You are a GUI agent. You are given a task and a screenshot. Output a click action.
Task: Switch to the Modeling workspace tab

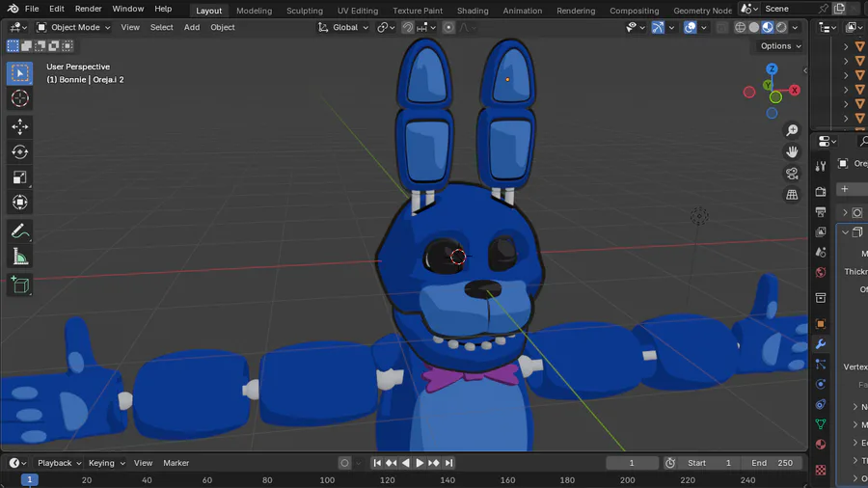pyautogui.click(x=254, y=11)
